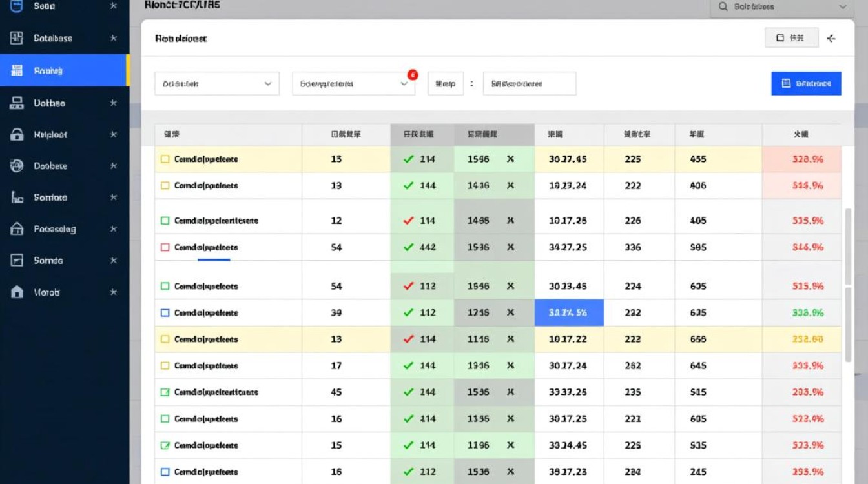This screenshot has width=868, height=484.
Task: Click the 3927.28 cell in the bottom row
Action: click(x=568, y=471)
